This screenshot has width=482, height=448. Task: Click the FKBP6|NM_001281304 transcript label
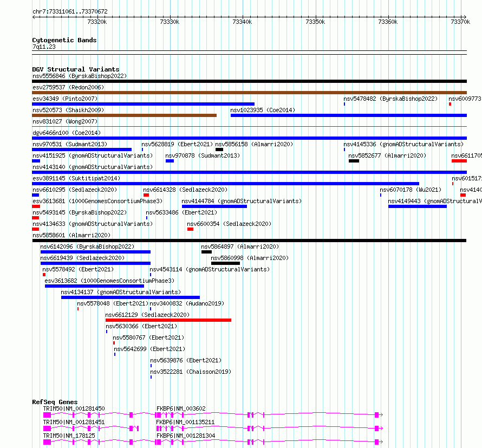pyautogui.click(x=186, y=436)
